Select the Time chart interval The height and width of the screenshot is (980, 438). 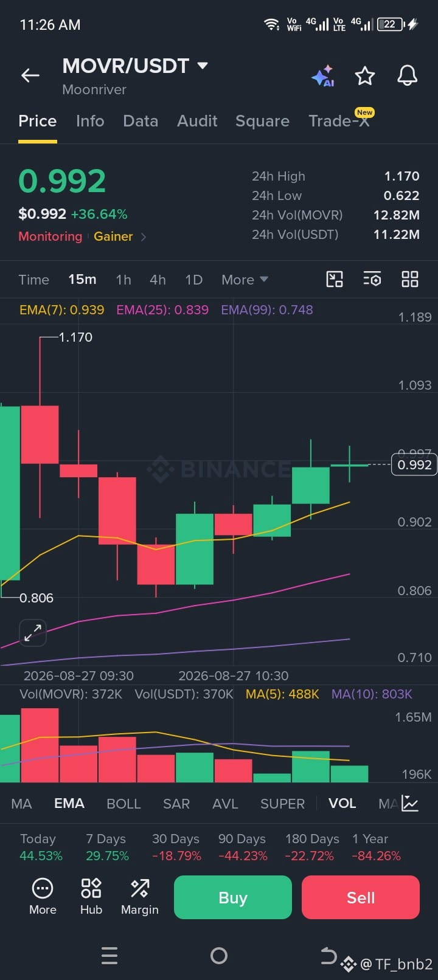point(34,280)
